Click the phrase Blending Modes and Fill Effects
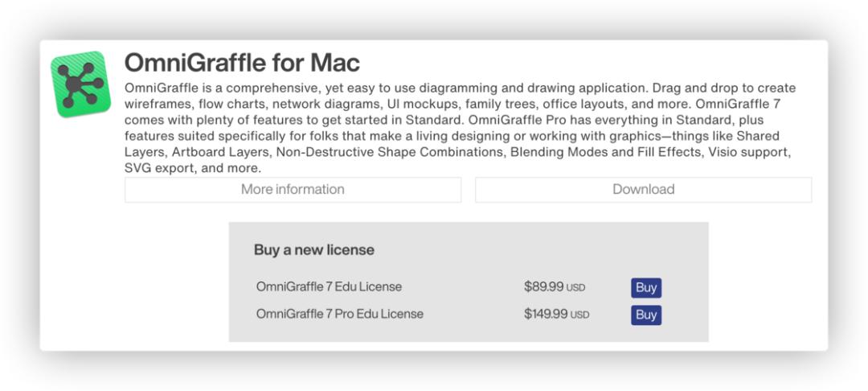This screenshot has width=868, height=391. (x=604, y=152)
